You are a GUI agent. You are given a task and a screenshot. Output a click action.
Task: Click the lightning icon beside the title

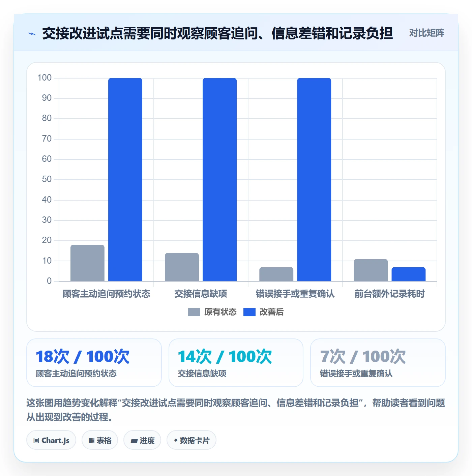(32, 33)
